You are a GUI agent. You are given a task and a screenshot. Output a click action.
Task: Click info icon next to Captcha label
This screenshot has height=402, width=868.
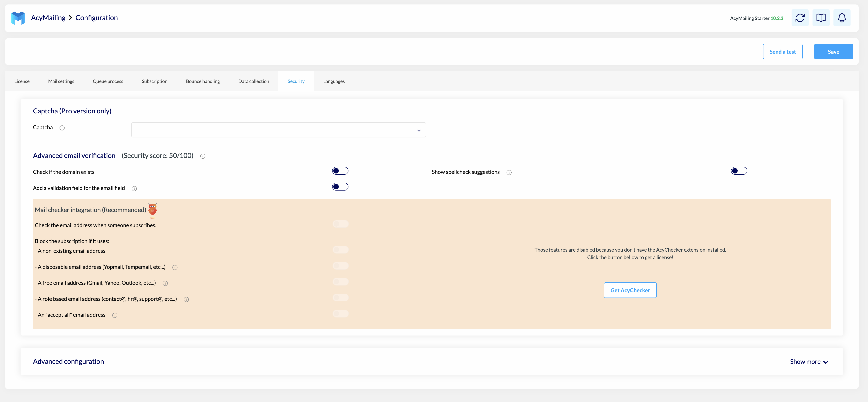62,128
